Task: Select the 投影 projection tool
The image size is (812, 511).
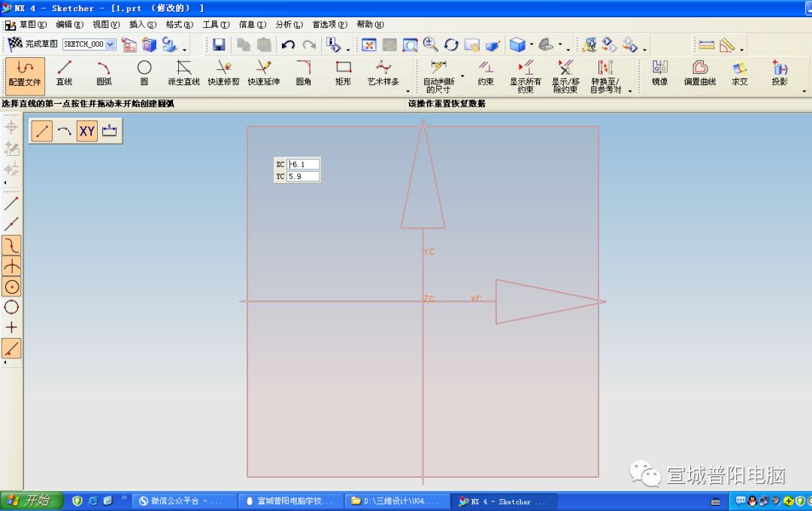Action: point(780,75)
